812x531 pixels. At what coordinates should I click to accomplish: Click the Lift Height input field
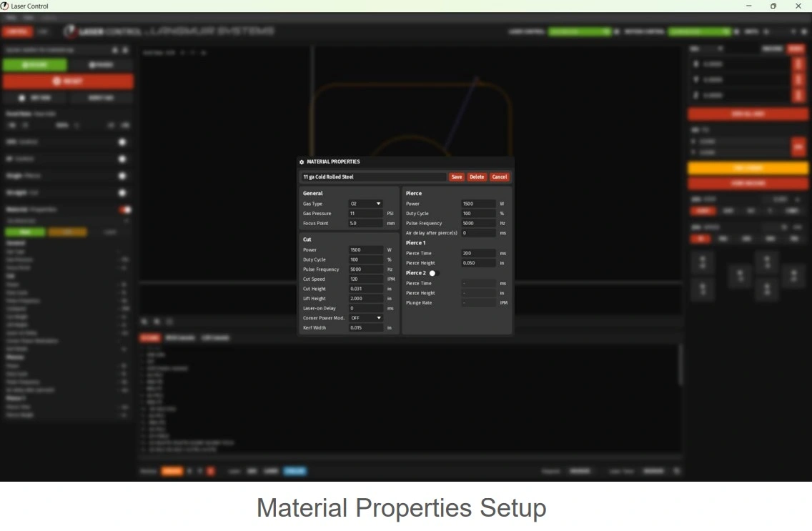(x=365, y=299)
